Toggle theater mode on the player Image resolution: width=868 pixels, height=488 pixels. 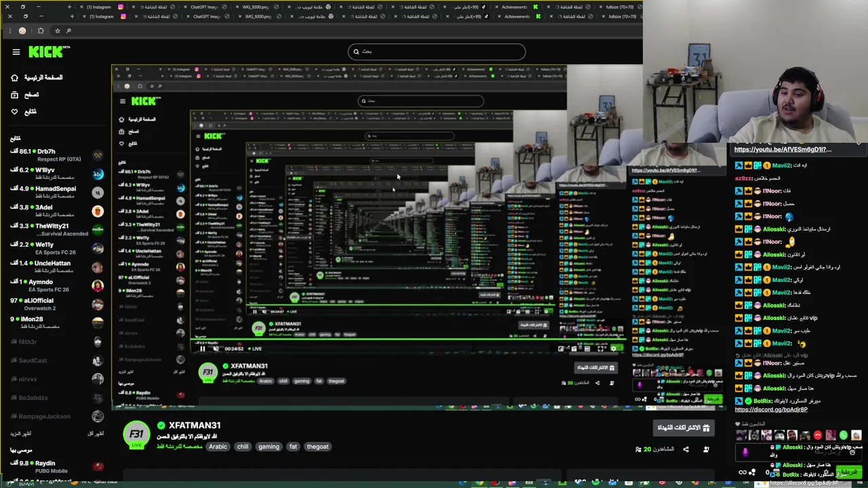[587, 349]
